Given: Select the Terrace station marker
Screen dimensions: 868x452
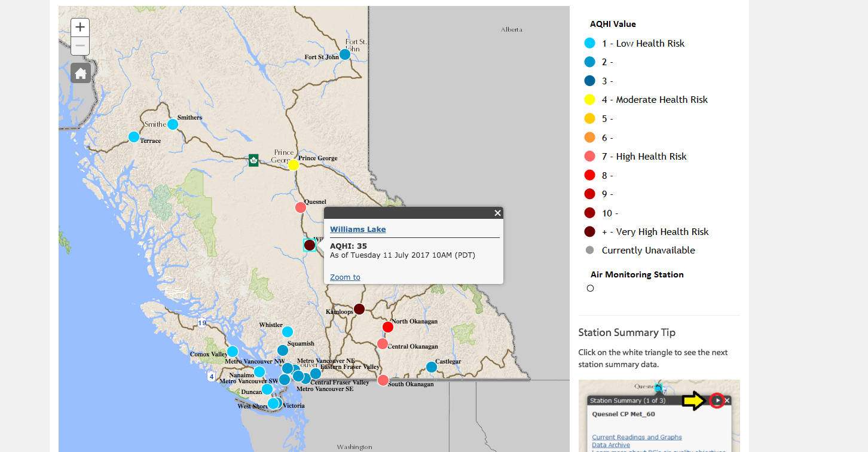Looking at the screenshot, I should click(x=134, y=137).
